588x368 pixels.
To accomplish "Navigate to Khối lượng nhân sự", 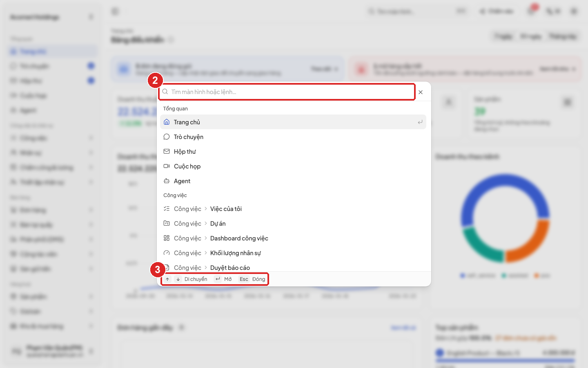I will point(293,253).
